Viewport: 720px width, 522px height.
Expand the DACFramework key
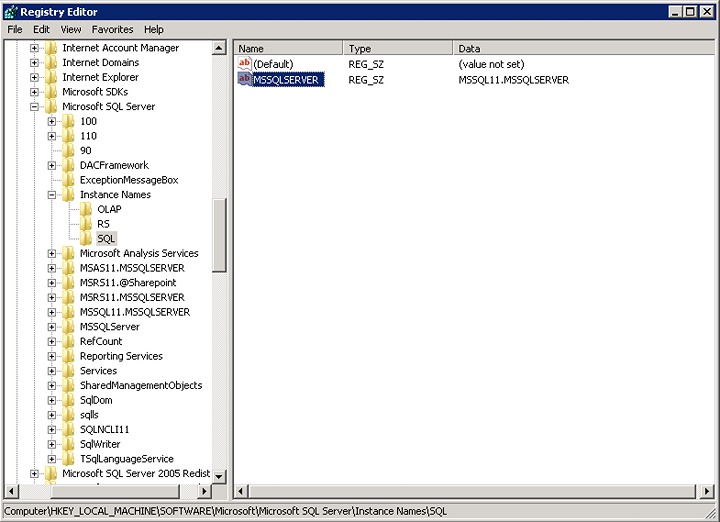click(52, 166)
